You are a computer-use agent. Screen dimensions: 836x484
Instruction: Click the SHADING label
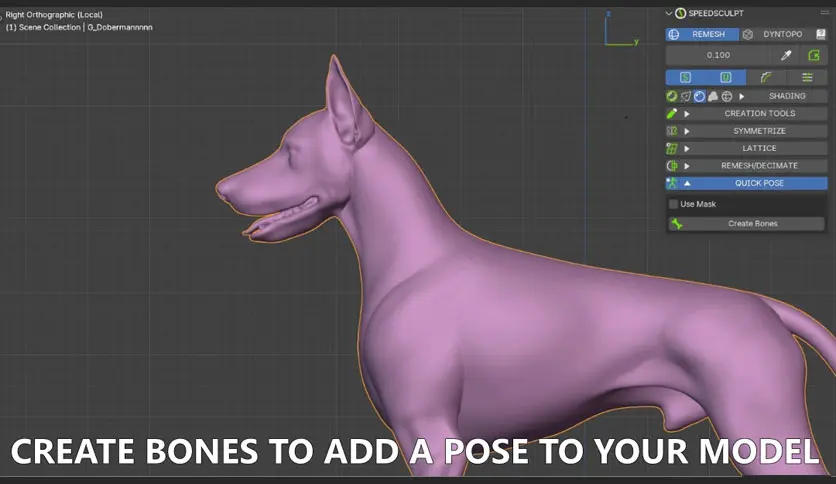coord(787,96)
